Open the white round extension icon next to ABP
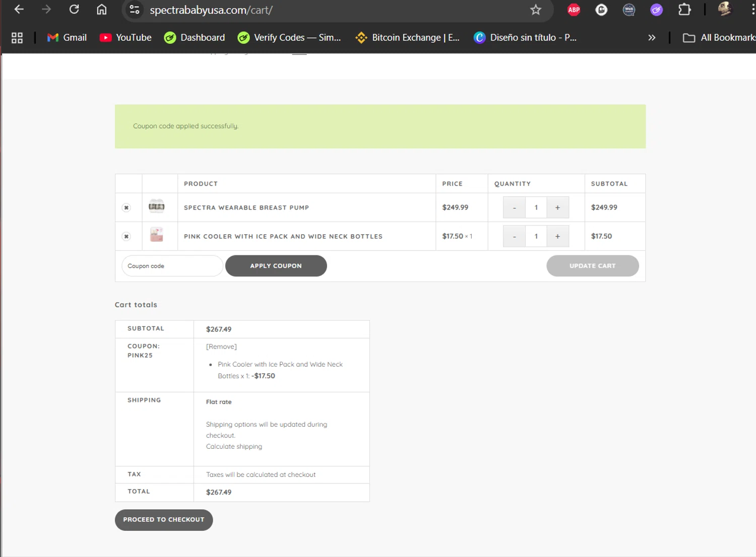Viewport: 756px width, 557px height. click(x=601, y=10)
